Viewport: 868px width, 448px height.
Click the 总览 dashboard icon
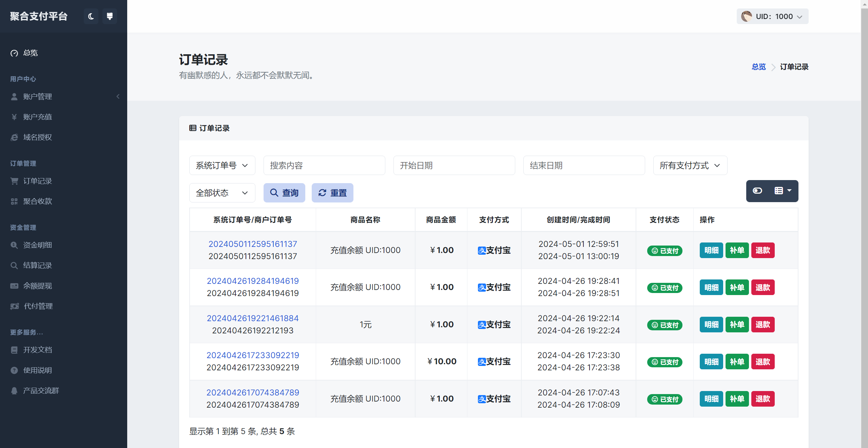14,53
